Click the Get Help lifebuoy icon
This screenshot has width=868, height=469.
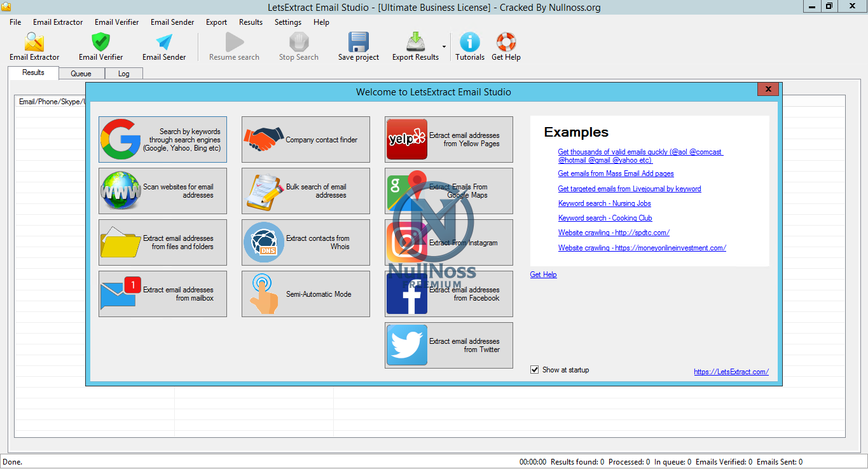pos(506,46)
